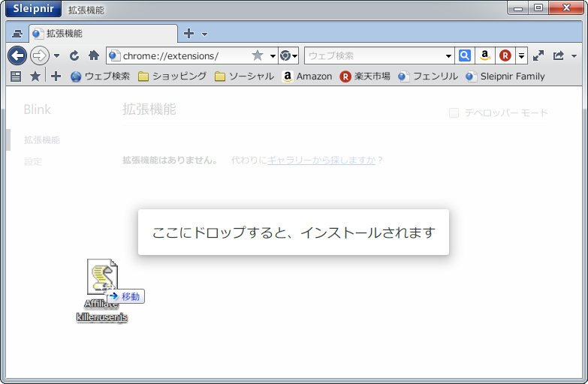
Task: Close the Sleipnir window
Action: pos(566,7)
